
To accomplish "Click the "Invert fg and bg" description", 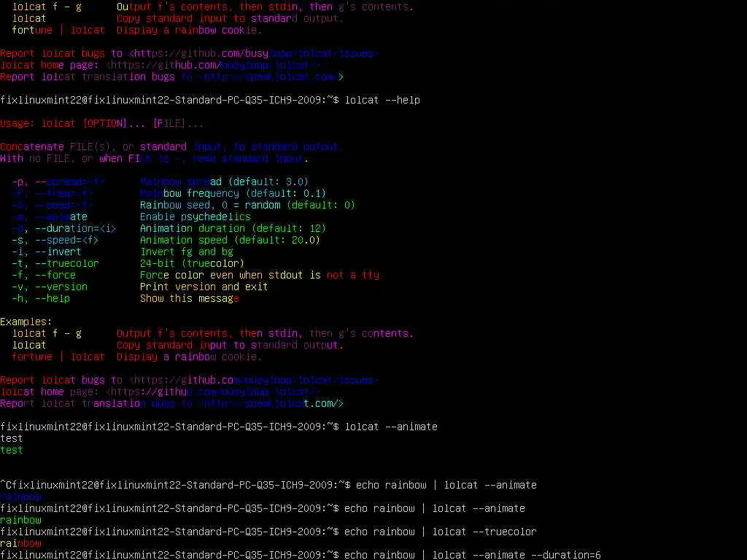I will click(187, 252).
